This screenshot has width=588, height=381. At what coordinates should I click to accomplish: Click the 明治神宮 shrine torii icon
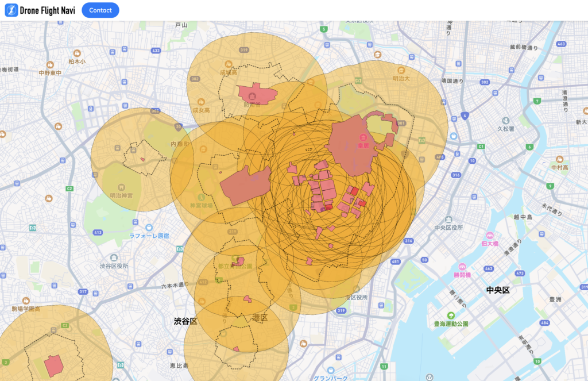tap(121, 187)
